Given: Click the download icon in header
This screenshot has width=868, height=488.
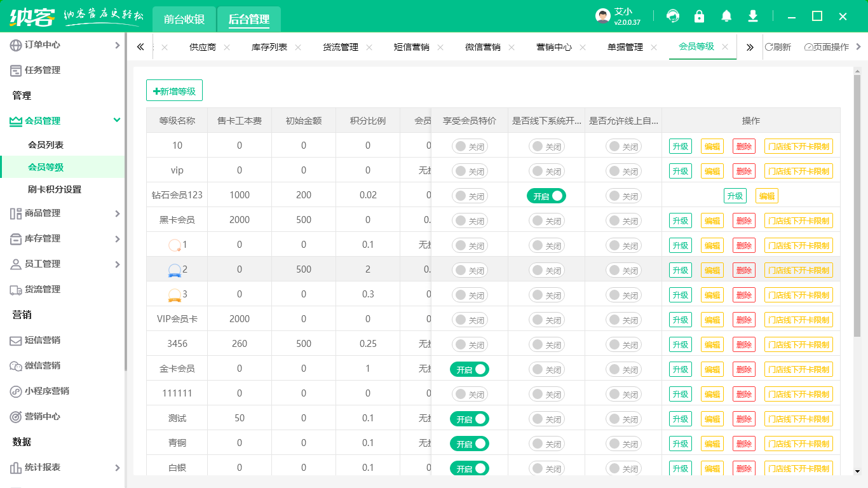Looking at the screenshot, I should pyautogui.click(x=753, y=16).
